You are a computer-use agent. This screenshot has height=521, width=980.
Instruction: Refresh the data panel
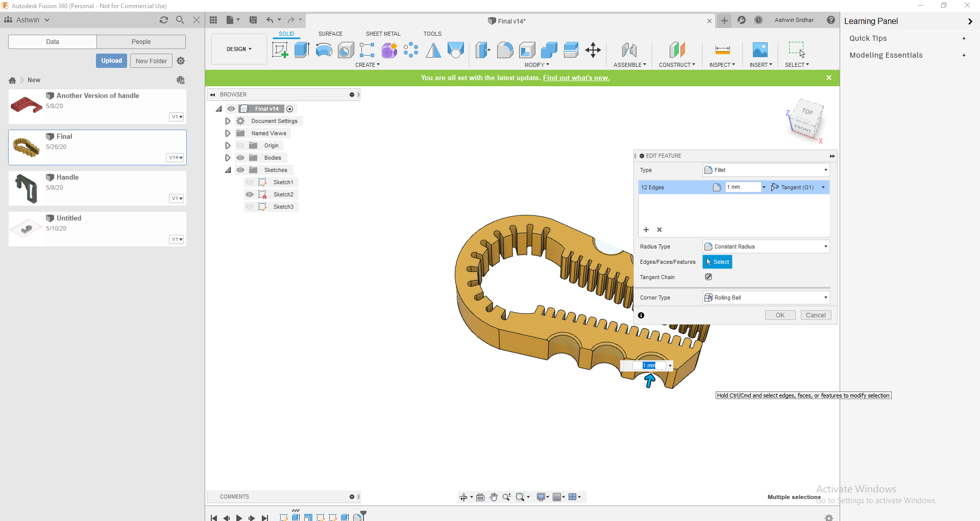click(164, 20)
